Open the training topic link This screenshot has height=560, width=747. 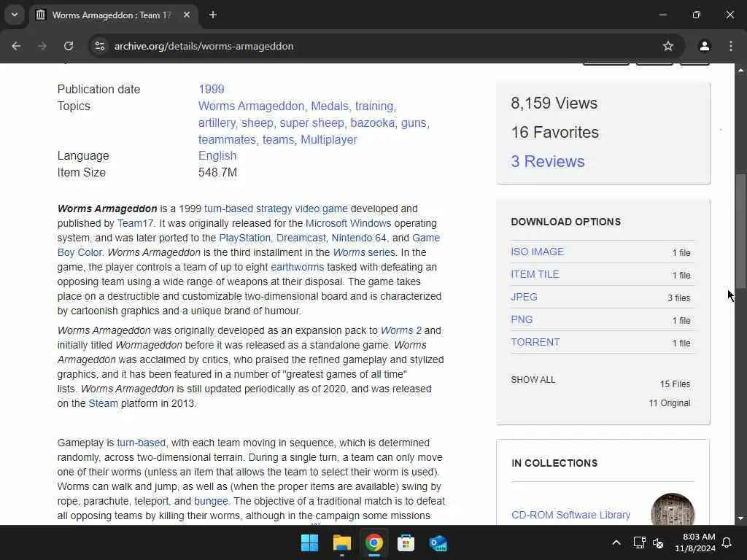click(x=374, y=106)
